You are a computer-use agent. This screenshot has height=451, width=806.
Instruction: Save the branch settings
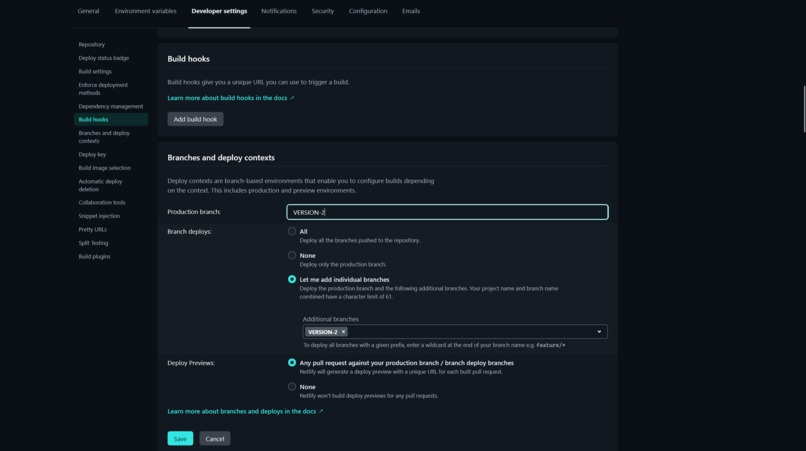click(180, 439)
